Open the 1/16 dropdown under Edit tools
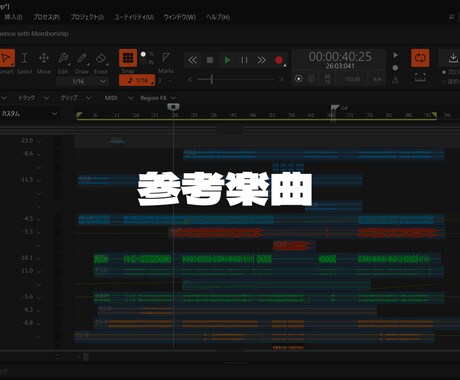 click(x=82, y=81)
